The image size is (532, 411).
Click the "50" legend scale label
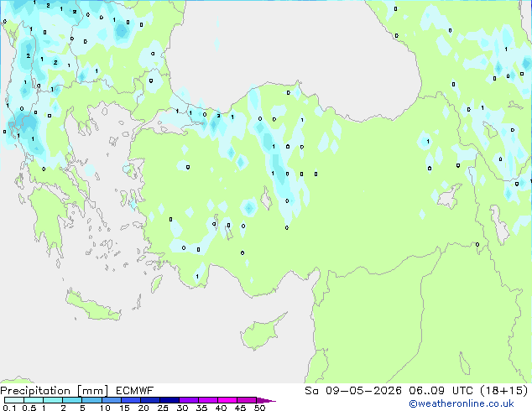point(259,408)
